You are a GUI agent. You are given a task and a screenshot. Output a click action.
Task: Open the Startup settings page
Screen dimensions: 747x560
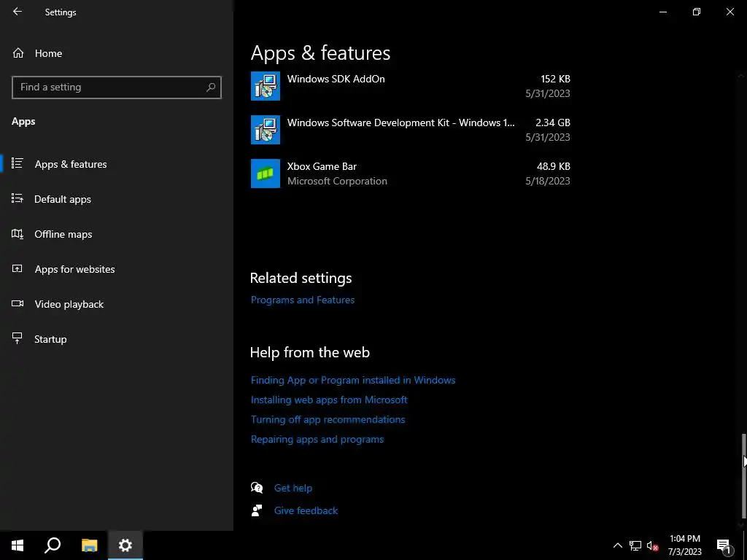click(x=50, y=339)
